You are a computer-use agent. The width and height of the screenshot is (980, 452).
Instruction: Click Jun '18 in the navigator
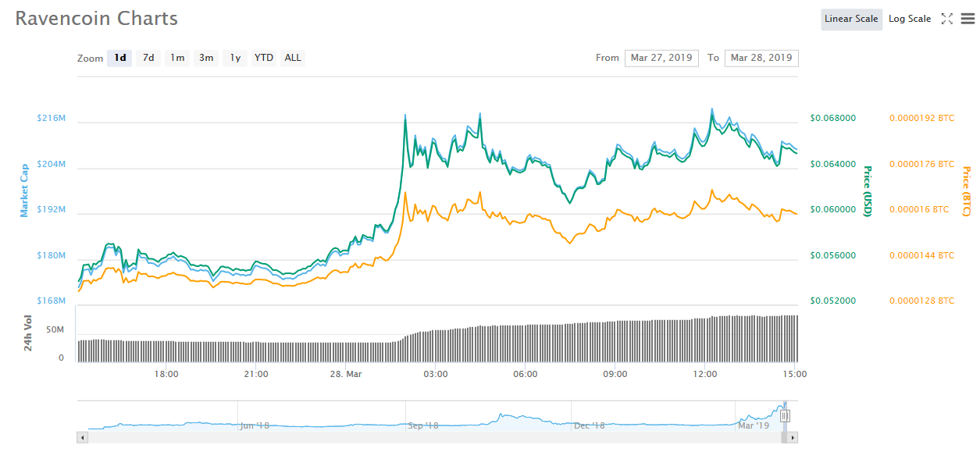point(255,426)
